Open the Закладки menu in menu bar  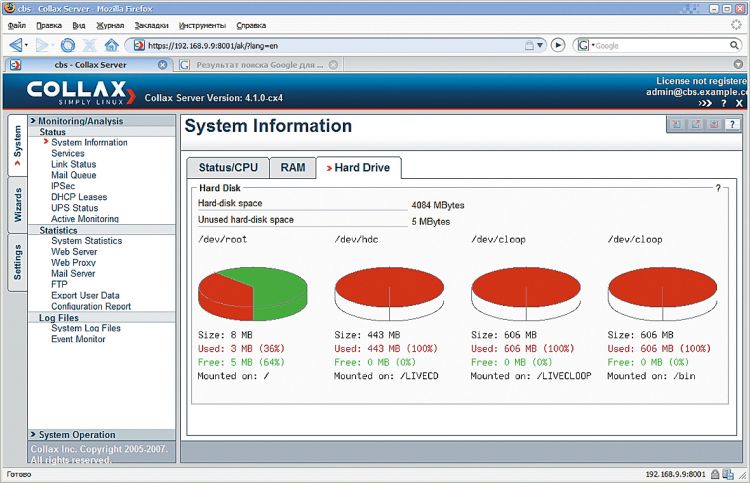151,24
